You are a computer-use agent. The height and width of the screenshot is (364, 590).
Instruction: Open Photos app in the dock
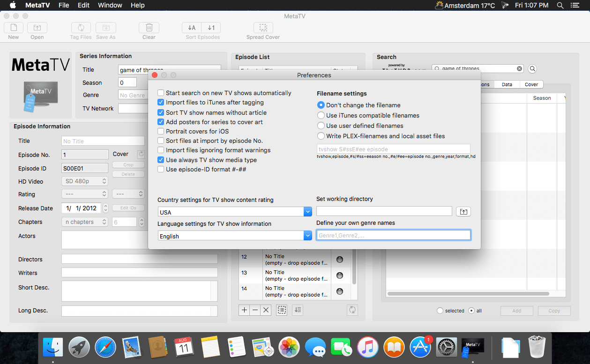[x=289, y=347]
